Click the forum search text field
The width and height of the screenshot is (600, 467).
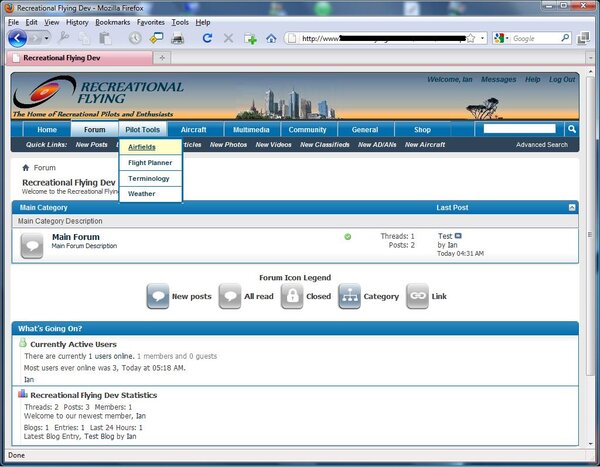519,129
